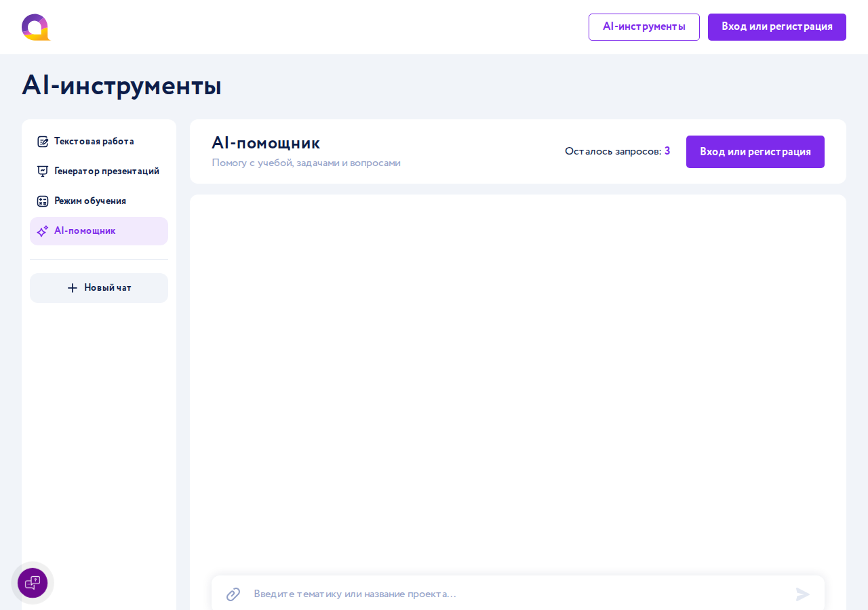Click the plus icon in Новый чат
This screenshot has width=868, height=610.
[x=73, y=288]
